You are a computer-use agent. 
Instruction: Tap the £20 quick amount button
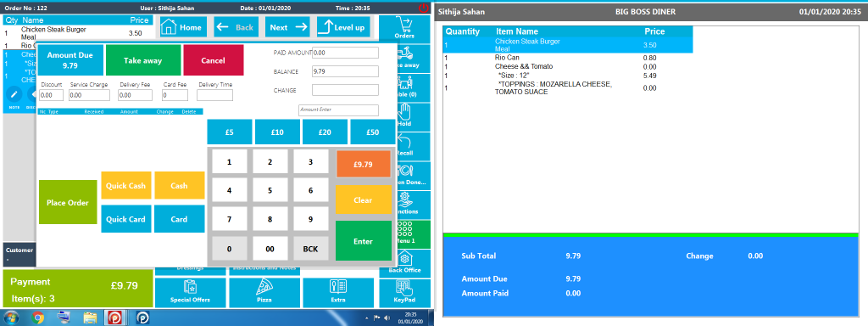[325, 132]
